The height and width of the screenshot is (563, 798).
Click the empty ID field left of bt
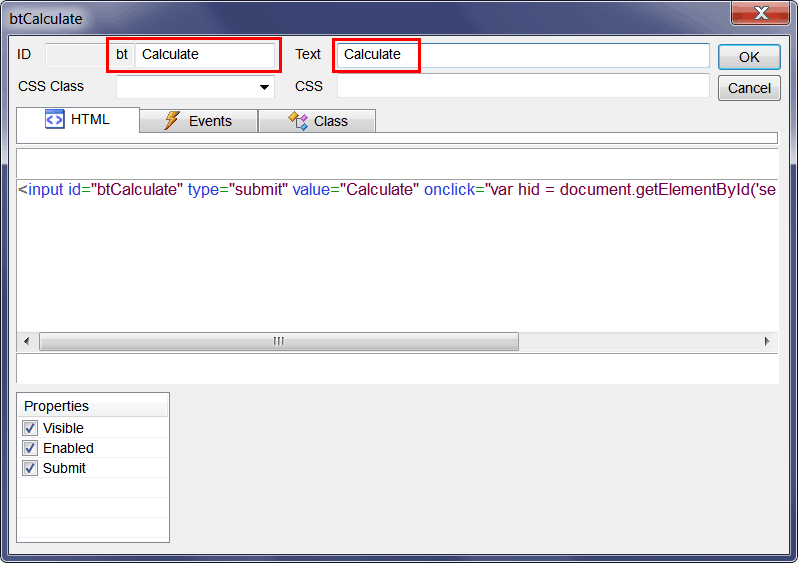click(x=77, y=55)
